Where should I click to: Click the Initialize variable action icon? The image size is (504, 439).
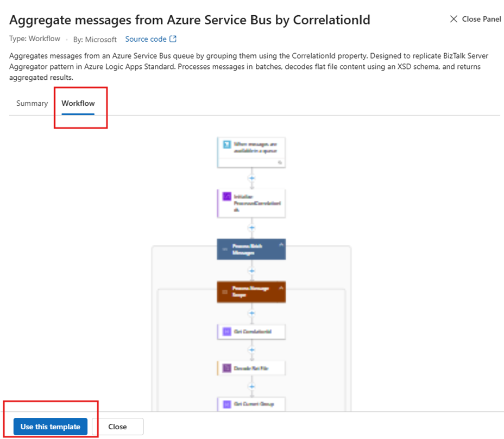pos(226,196)
